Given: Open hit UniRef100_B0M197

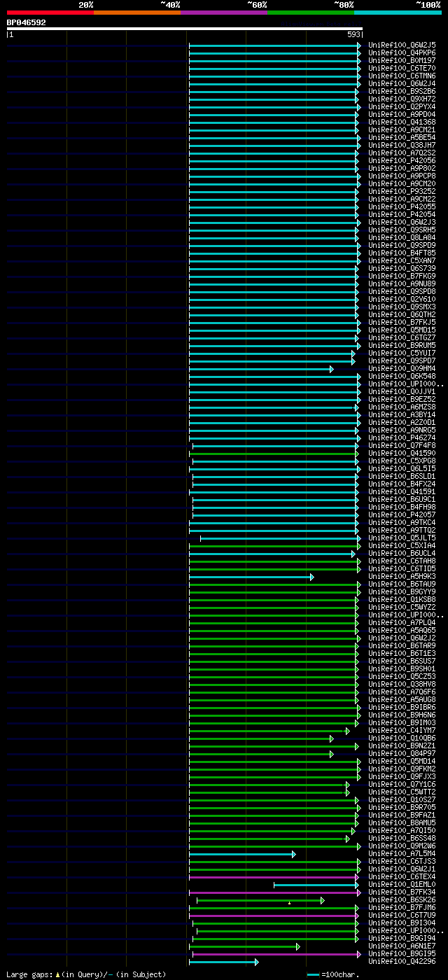Looking at the screenshot, I should coord(402,60).
